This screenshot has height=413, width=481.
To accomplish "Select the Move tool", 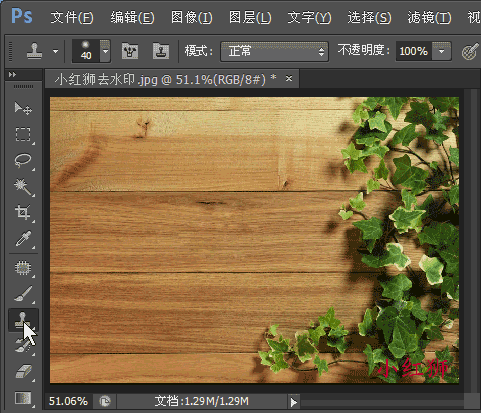I will pyautogui.click(x=23, y=109).
